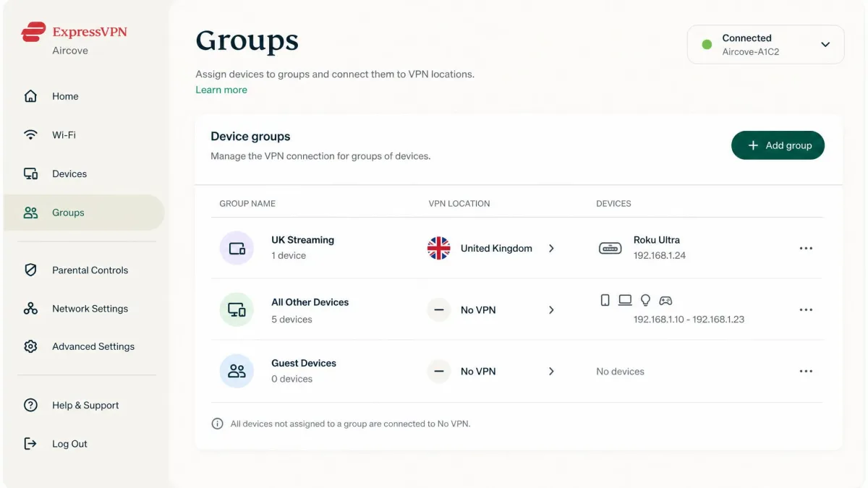The width and height of the screenshot is (868, 488).
Task: Click the No VPN minus icon for Guest Devices
Action: coord(438,371)
